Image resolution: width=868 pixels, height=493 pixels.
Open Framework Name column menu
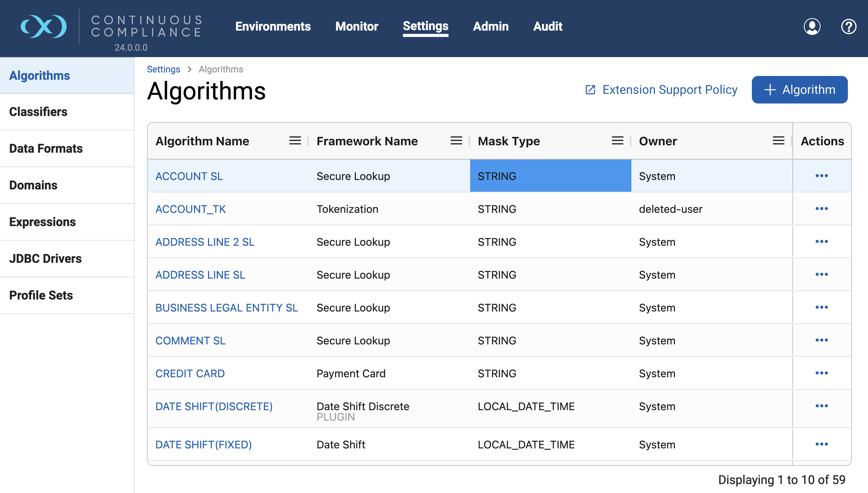click(x=456, y=141)
